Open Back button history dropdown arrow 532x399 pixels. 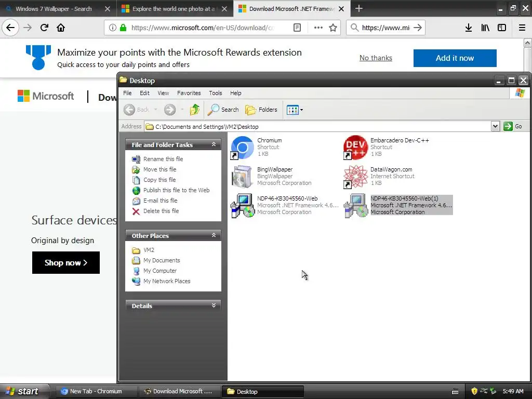[155, 110]
